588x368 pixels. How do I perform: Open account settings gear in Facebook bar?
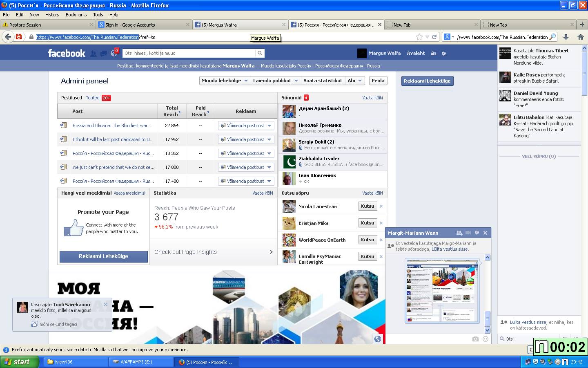click(x=444, y=54)
